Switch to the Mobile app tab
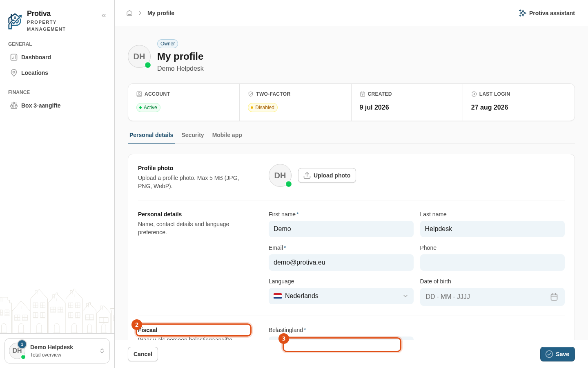Screen dimensions: 588x368 [x=227, y=135]
